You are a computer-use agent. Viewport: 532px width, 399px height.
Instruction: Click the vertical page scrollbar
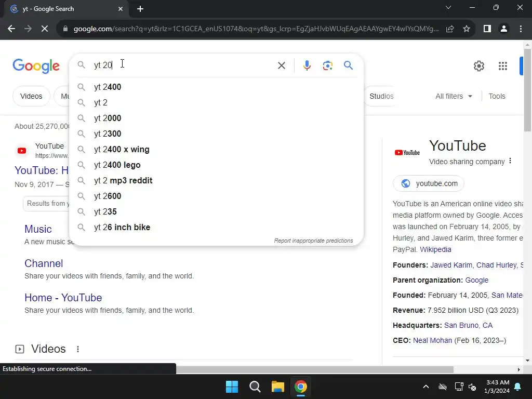(x=527, y=90)
